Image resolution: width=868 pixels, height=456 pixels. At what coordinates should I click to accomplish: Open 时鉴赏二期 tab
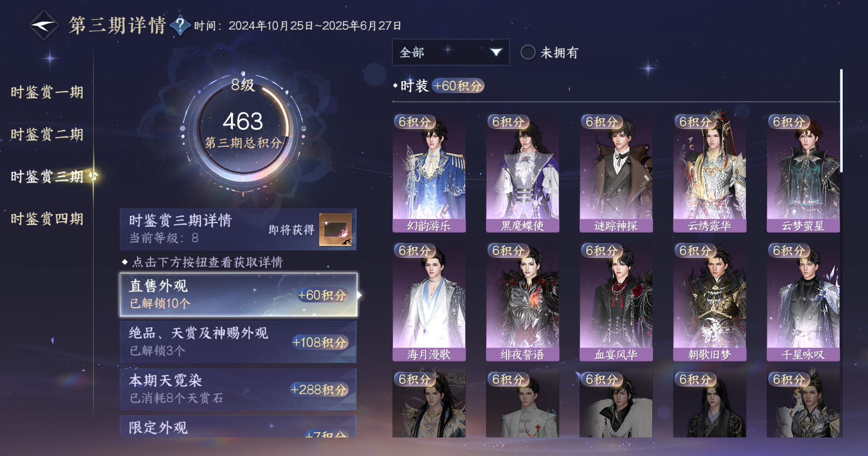pos(47,134)
